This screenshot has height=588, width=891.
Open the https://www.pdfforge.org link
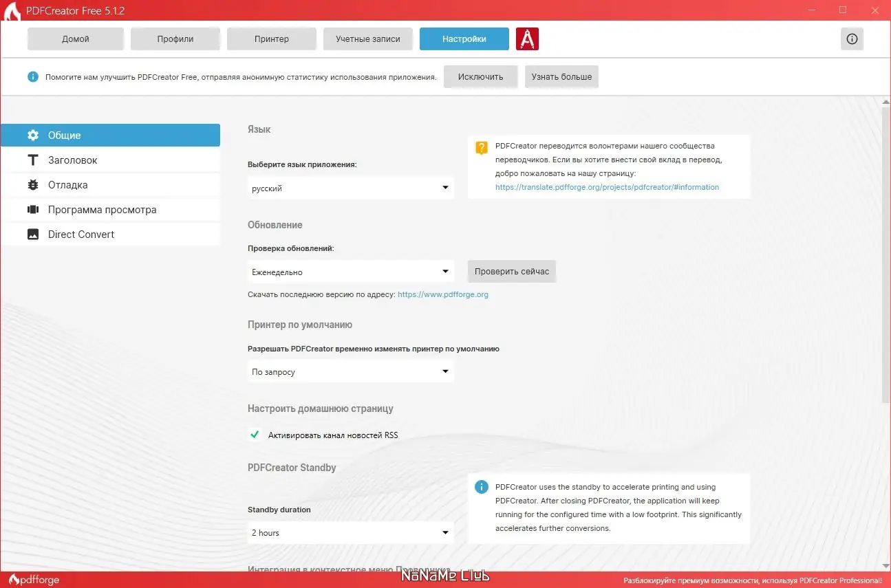tap(443, 294)
